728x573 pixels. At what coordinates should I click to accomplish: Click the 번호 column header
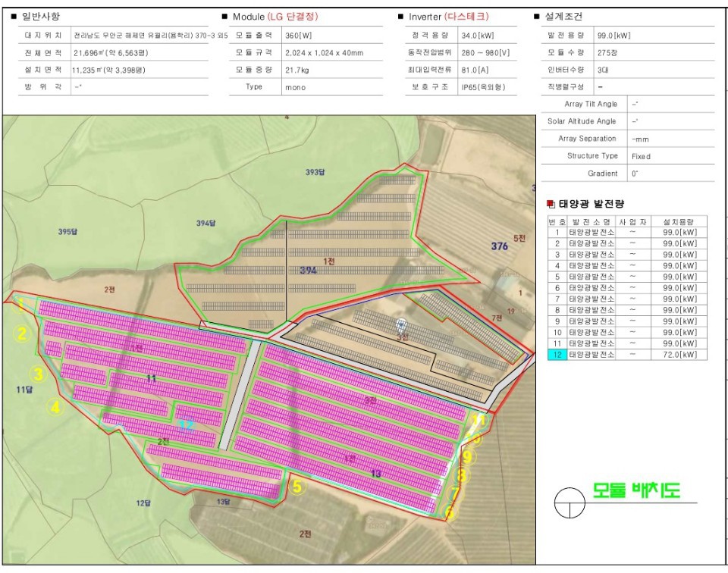[557, 222]
